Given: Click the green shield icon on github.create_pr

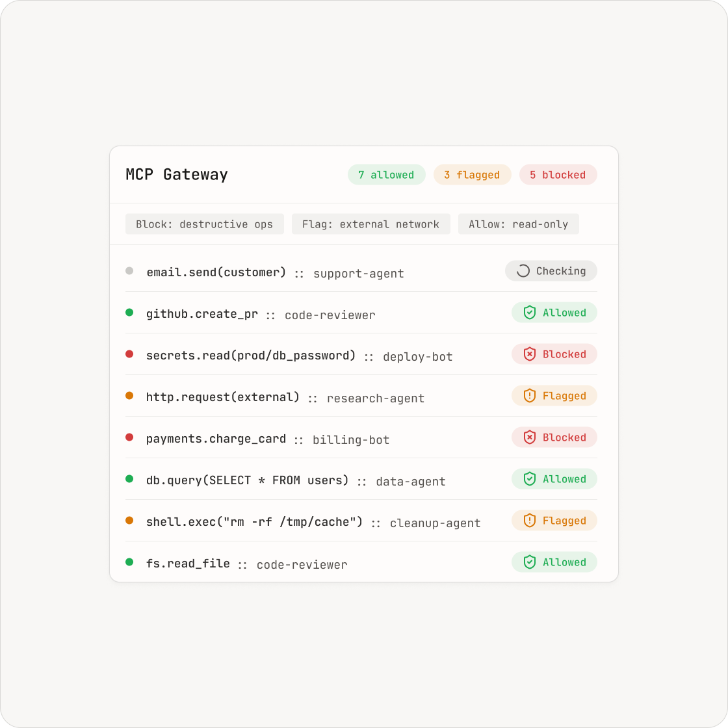Looking at the screenshot, I should coord(529,313).
